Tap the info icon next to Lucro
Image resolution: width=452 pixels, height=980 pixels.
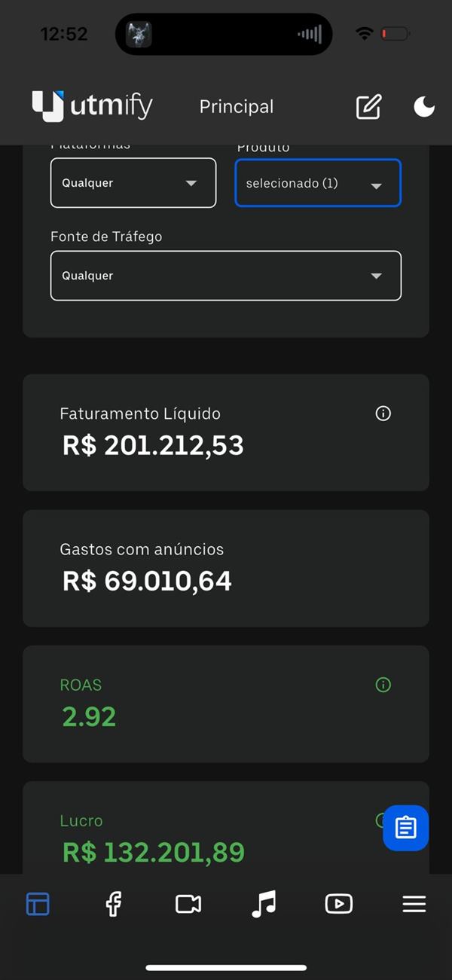tap(383, 820)
